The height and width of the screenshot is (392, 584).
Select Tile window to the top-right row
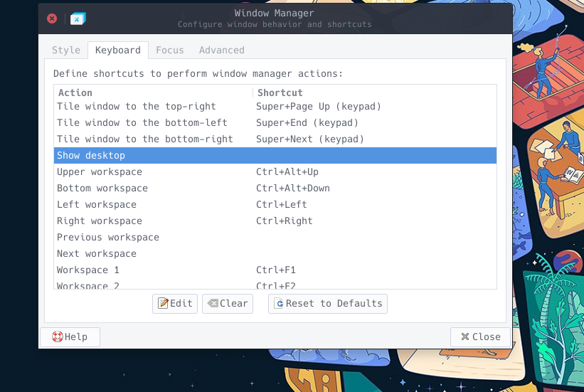click(x=275, y=107)
